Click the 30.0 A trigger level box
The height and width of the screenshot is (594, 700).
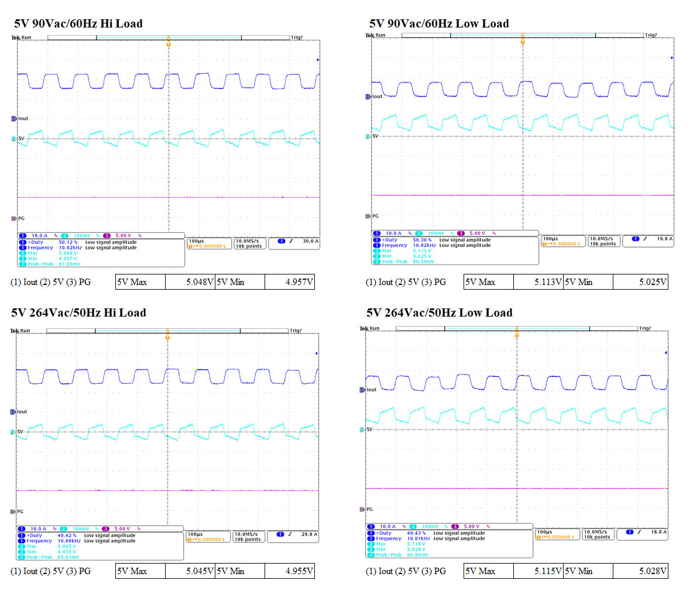point(294,243)
